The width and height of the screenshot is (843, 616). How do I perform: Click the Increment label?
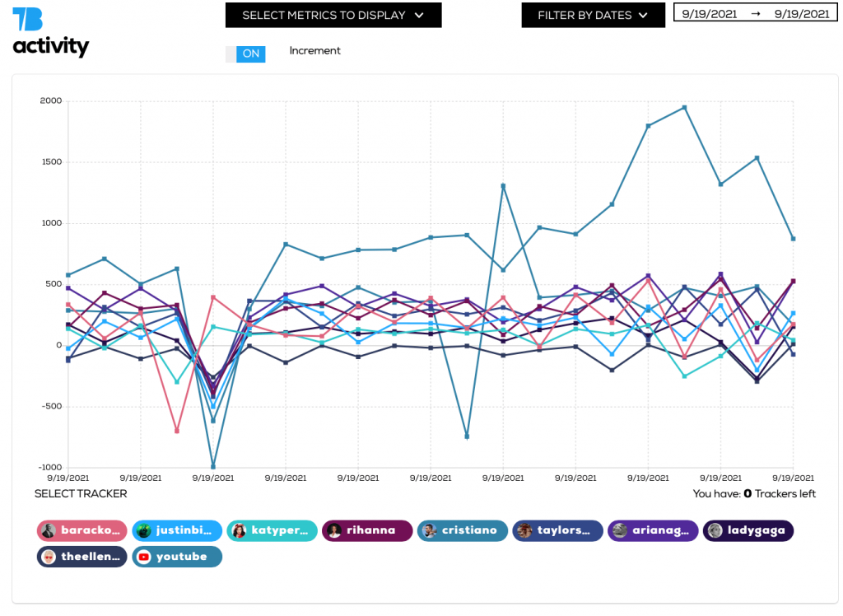(x=315, y=50)
